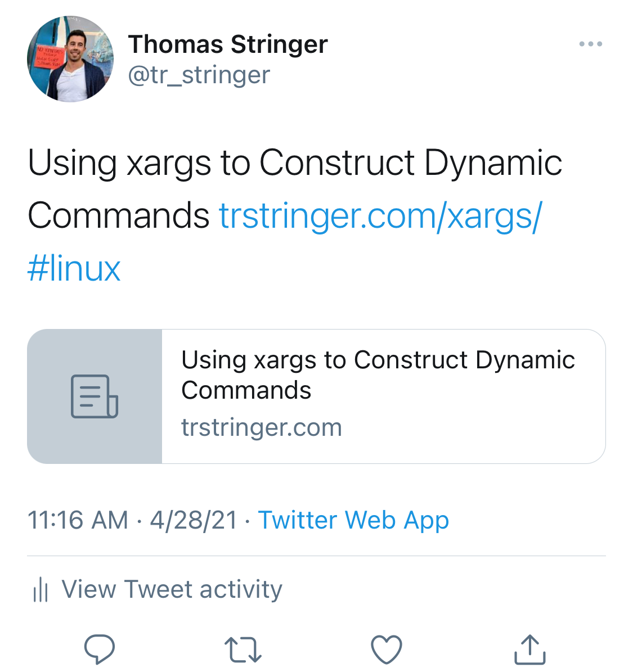The width and height of the screenshot is (633, 672).
Task: Click the Tweet activity bar chart icon
Action: (x=41, y=589)
